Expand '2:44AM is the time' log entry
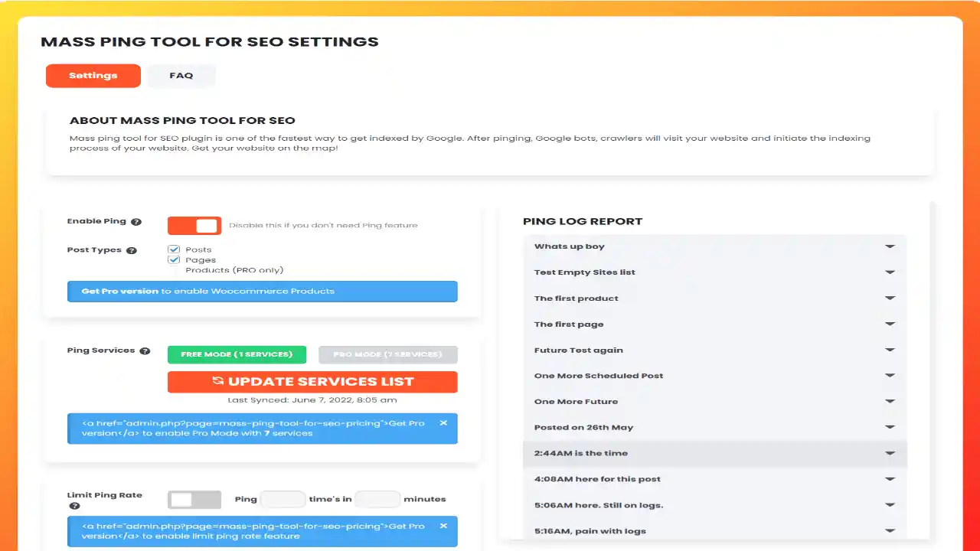This screenshot has height=551, width=980. point(715,453)
